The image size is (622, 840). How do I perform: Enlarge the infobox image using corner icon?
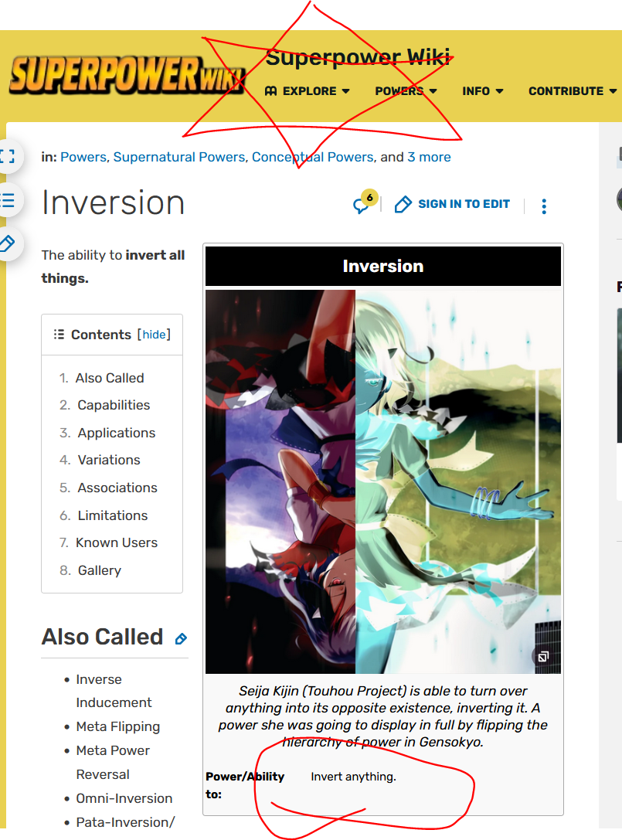coord(542,657)
